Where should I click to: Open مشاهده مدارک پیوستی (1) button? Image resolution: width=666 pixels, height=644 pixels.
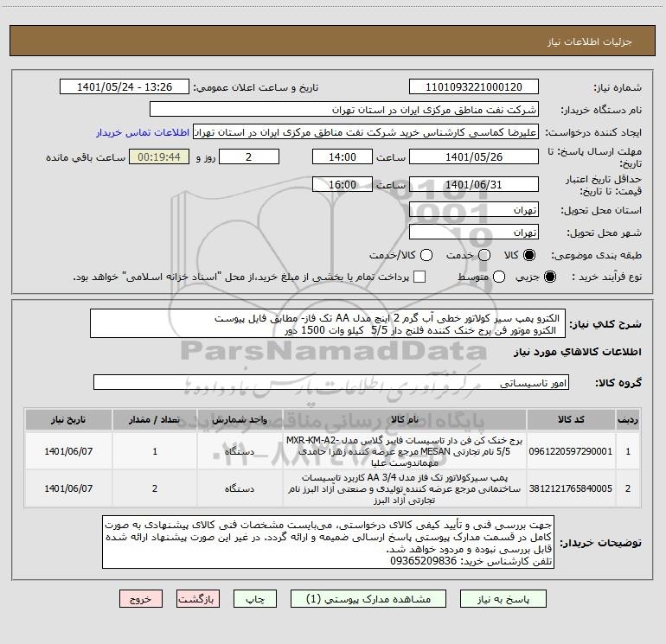click(x=368, y=598)
